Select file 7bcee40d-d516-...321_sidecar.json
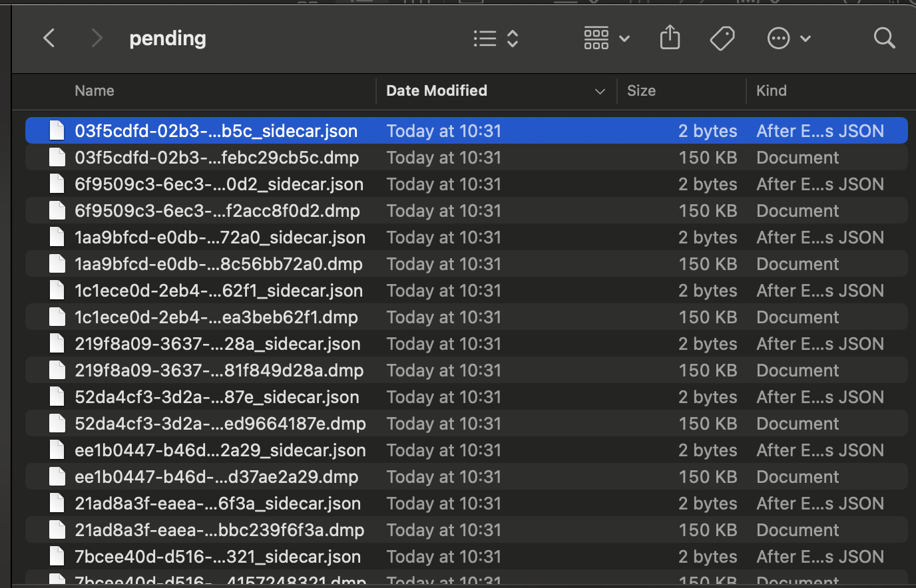The height and width of the screenshot is (588, 916). [x=467, y=556]
